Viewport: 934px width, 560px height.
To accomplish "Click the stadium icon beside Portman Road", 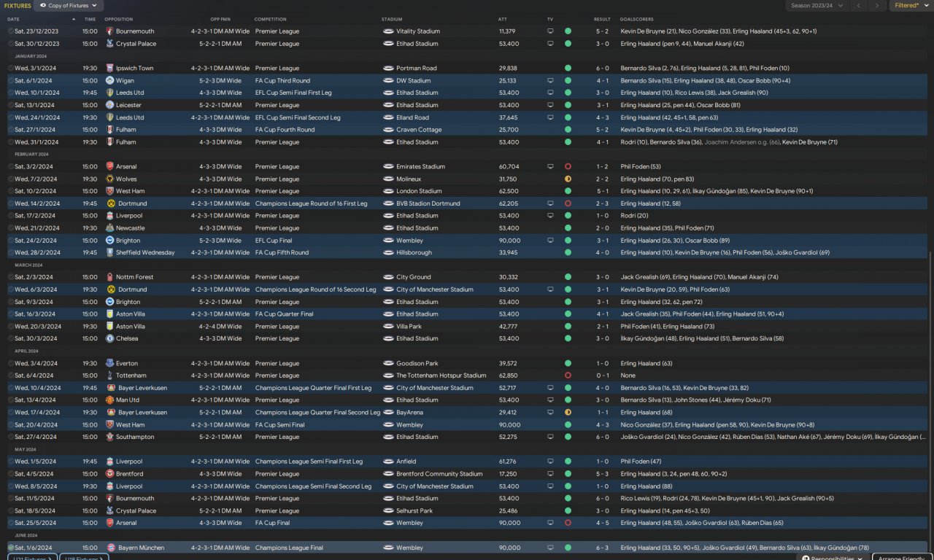I will point(388,69).
